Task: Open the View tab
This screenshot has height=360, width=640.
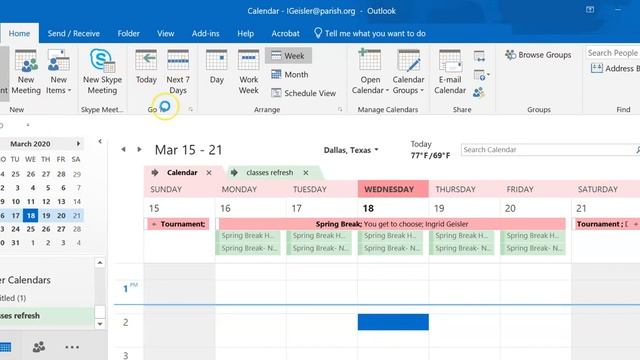Action: (x=166, y=33)
